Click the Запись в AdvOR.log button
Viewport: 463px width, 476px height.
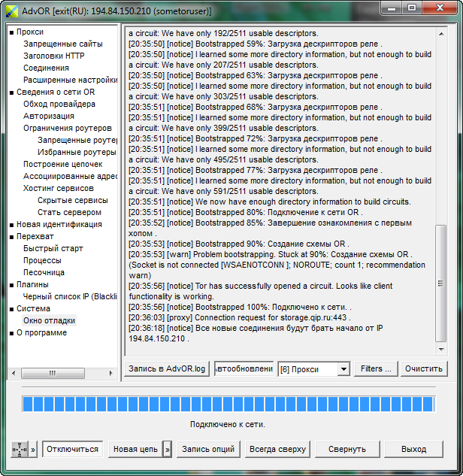168,368
